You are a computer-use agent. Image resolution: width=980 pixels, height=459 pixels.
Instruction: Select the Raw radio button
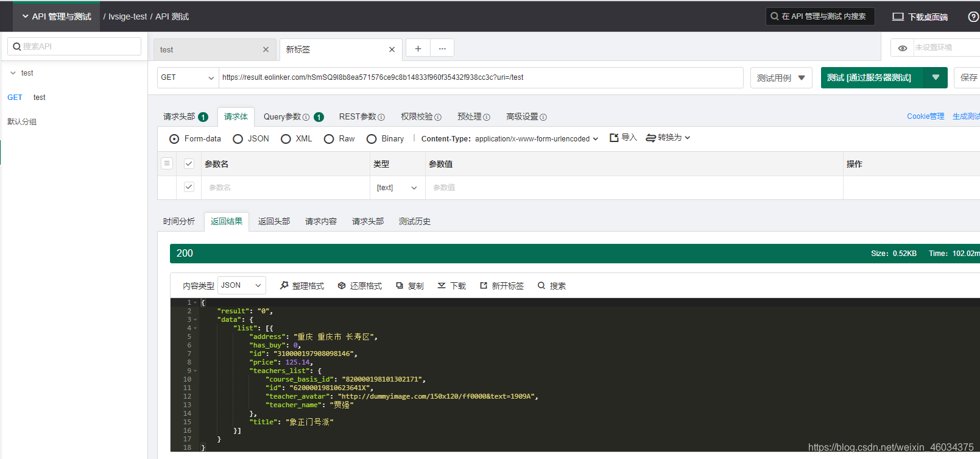[x=329, y=139]
